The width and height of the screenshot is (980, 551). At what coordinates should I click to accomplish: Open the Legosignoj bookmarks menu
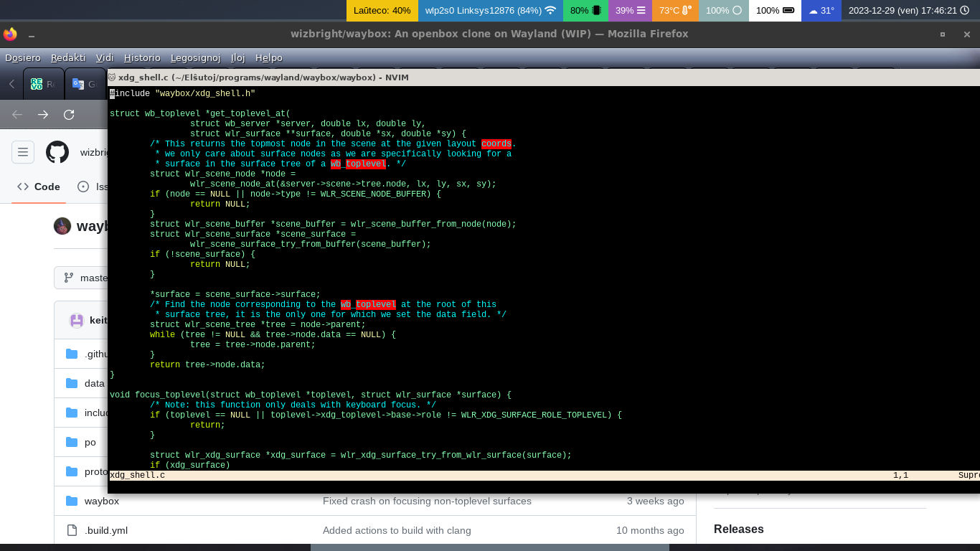click(x=194, y=57)
